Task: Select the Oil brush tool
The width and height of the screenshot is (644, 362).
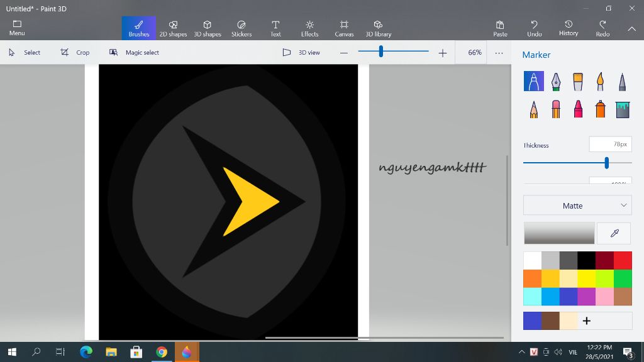Action: 578,81
